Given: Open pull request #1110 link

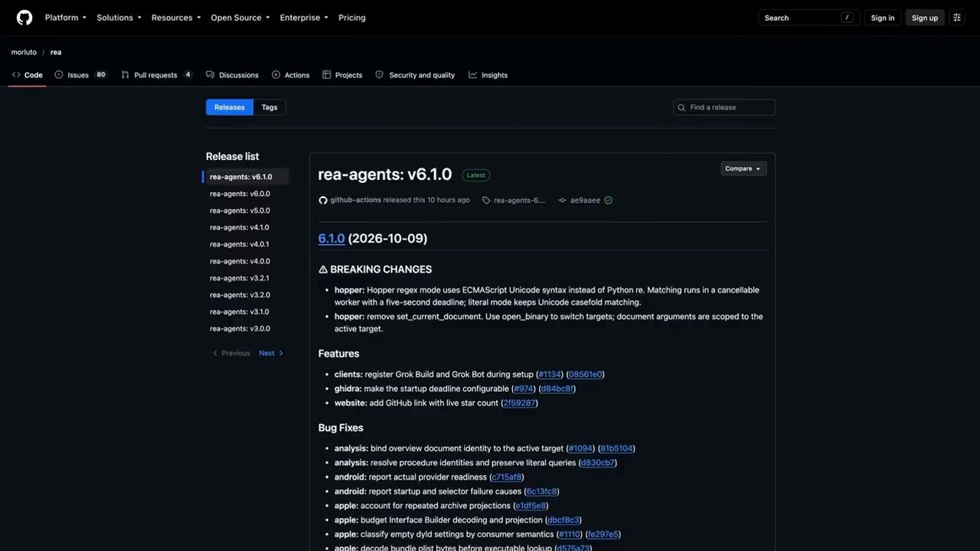Looking at the screenshot, I should [x=569, y=534].
